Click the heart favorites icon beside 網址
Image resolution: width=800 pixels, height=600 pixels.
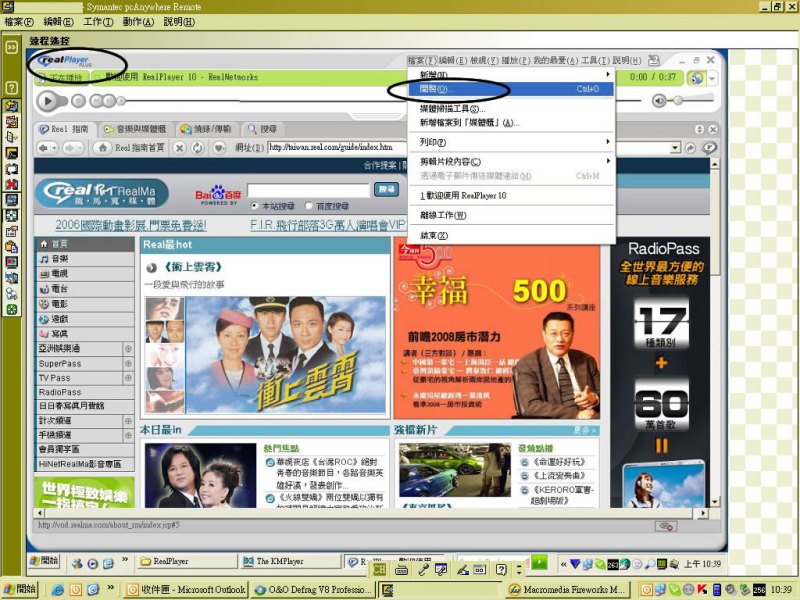click(x=219, y=148)
